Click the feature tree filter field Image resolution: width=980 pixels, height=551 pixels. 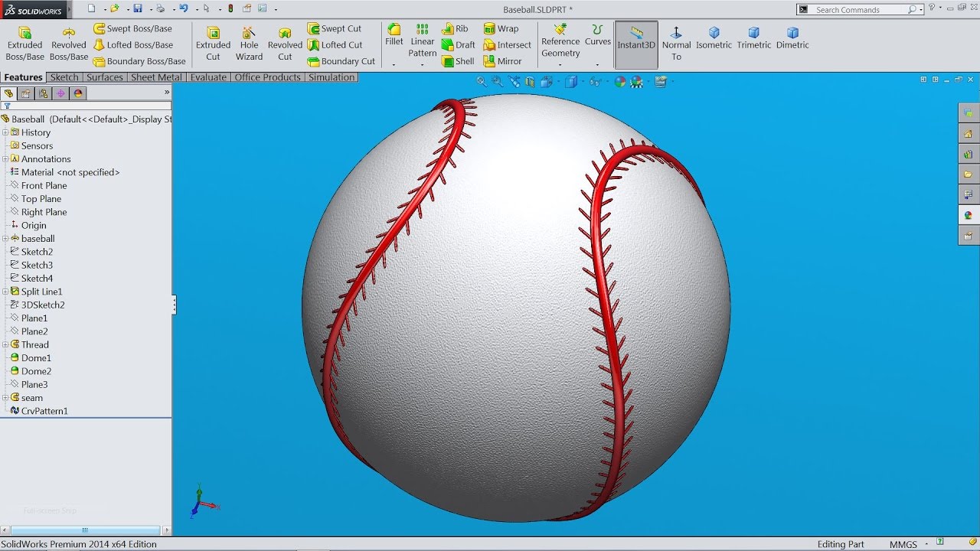tap(86, 106)
